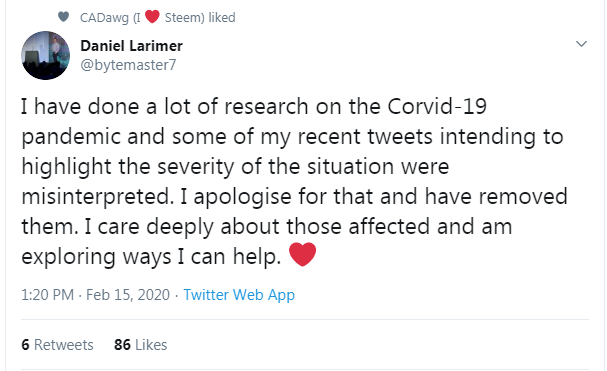Click the gray heart icon beside CADawg

click(x=63, y=17)
